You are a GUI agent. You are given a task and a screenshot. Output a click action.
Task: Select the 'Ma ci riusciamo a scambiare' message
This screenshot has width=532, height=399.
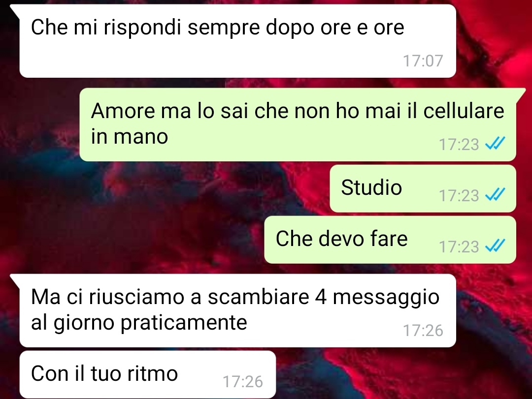click(237, 310)
